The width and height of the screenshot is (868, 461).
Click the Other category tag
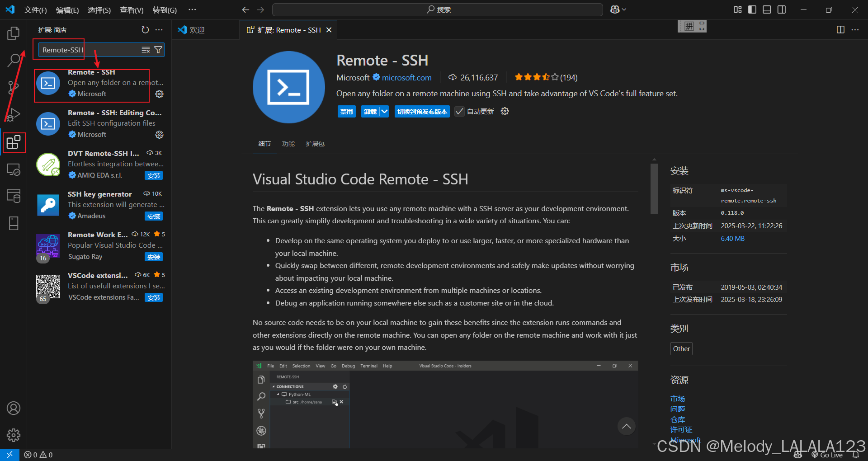[681, 348]
